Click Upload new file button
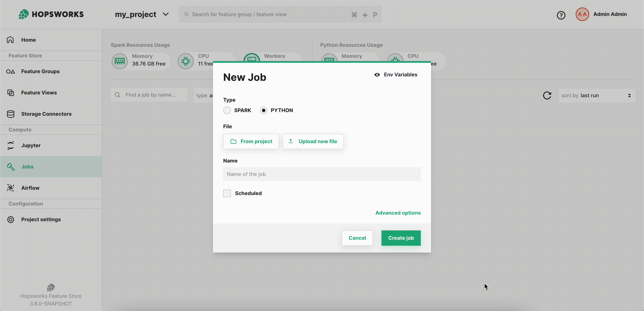 click(313, 141)
